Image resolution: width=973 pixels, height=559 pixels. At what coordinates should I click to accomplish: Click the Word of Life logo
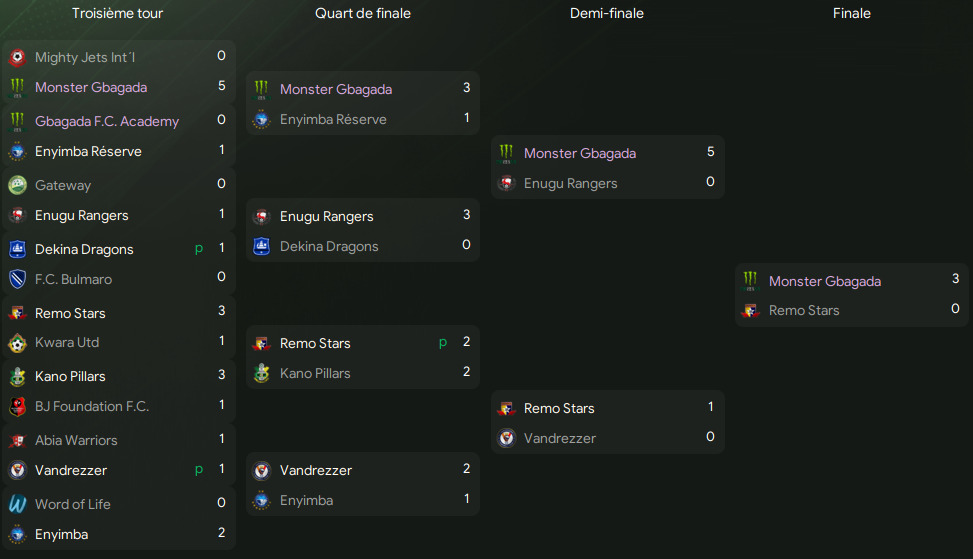pos(17,504)
